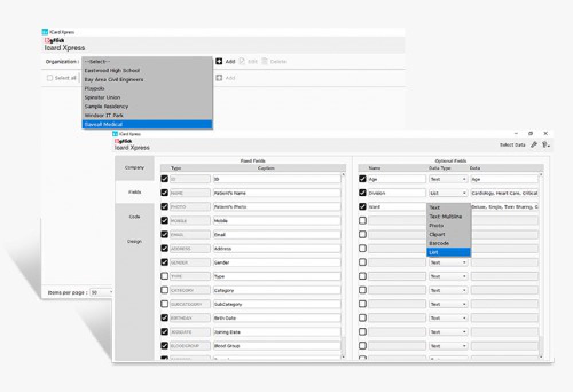The width and height of the screenshot is (573, 392).
Task: Switch to the Code tab
Action: (x=135, y=217)
